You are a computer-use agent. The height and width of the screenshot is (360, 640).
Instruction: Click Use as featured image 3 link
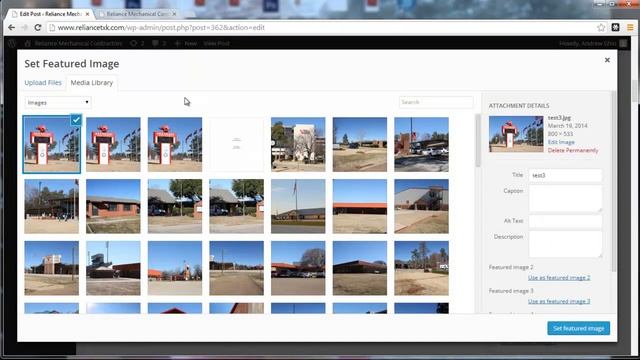[x=559, y=301]
